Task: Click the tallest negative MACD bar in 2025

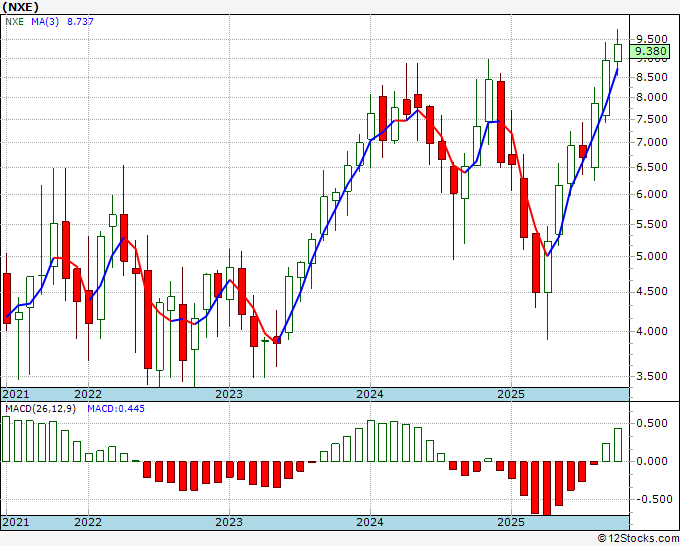Action: pyautogui.click(x=547, y=488)
